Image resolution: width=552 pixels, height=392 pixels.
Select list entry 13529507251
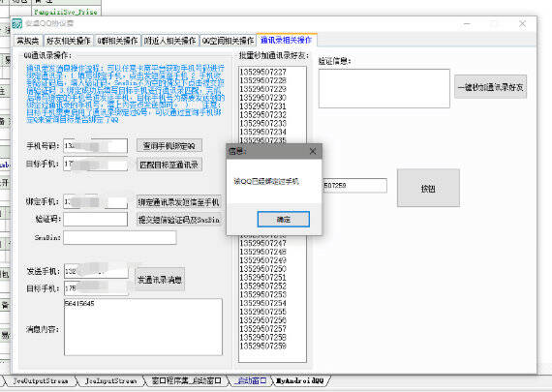263,277
